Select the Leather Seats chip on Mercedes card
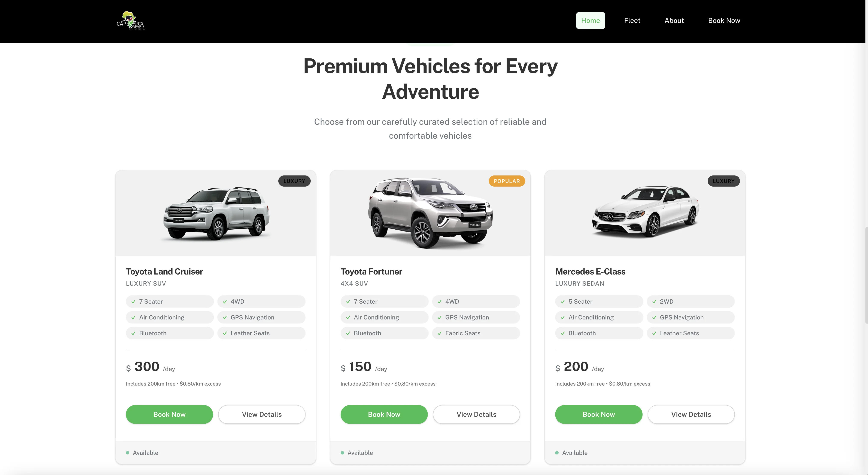 click(691, 333)
